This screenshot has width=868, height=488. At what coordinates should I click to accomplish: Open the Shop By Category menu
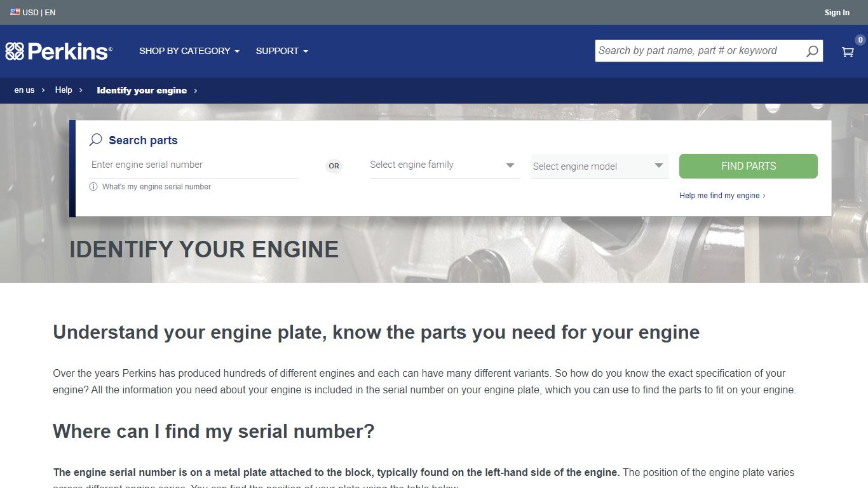pyautogui.click(x=189, y=51)
